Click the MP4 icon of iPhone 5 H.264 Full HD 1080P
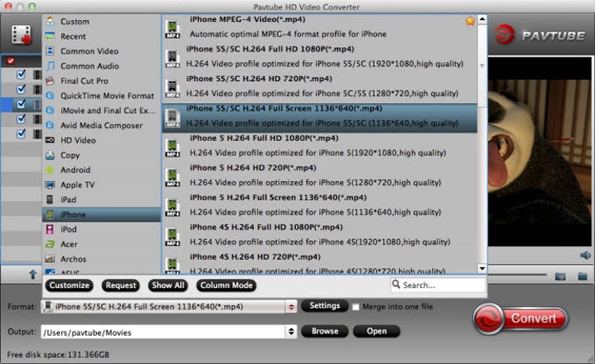The image size is (595, 364). (172, 148)
